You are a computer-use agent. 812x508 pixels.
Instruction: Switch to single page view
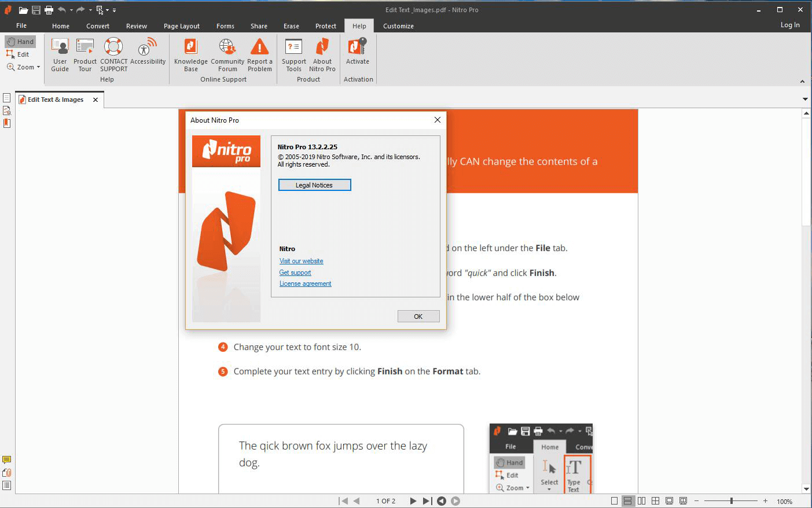(x=615, y=501)
